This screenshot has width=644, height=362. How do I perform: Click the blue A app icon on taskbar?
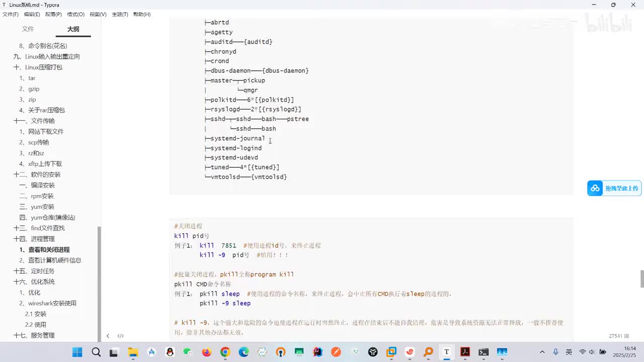pos(151,352)
